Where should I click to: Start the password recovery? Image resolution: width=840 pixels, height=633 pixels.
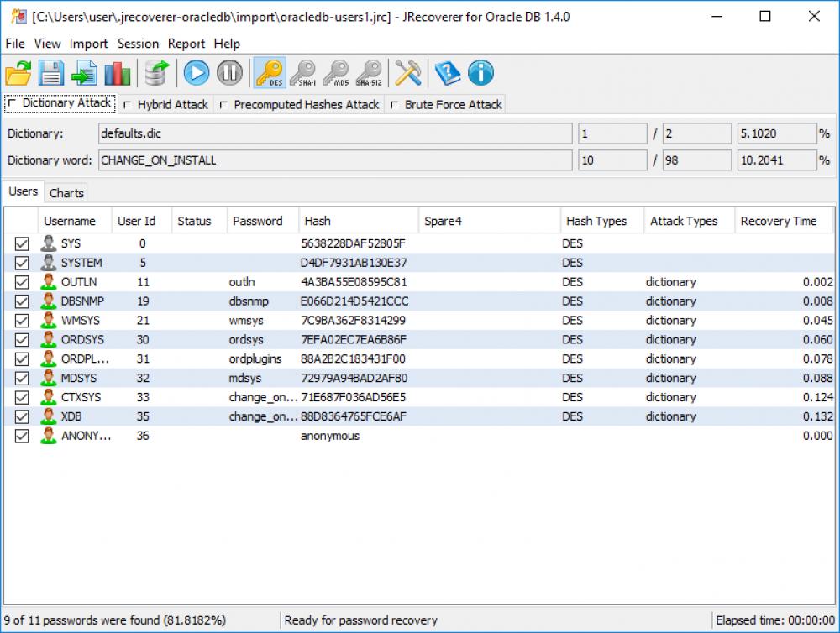[x=196, y=73]
